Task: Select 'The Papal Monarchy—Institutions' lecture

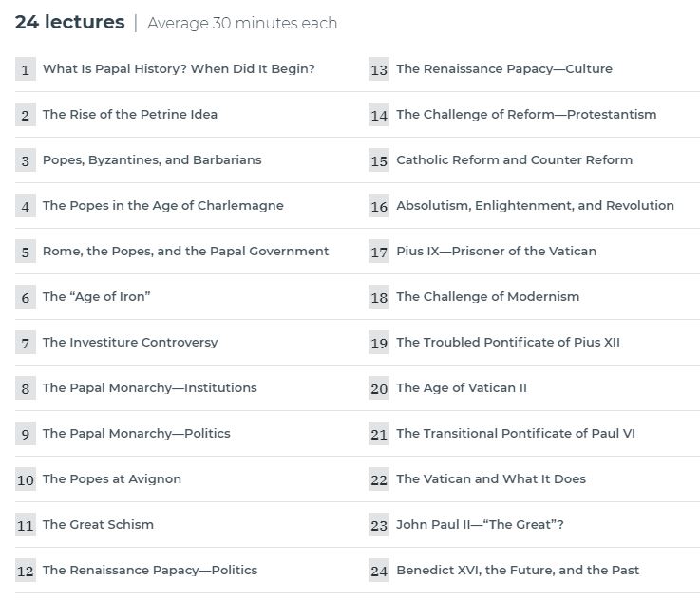Action: pyautogui.click(x=149, y=387)
